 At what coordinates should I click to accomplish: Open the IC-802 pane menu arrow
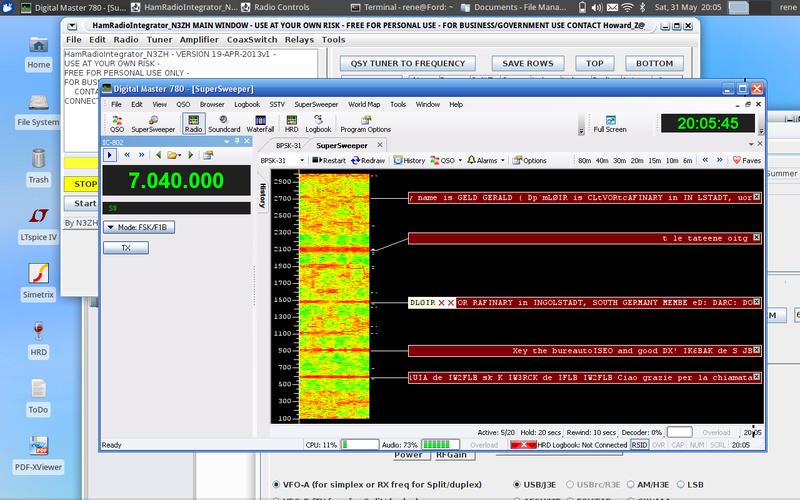pyautogui.click(x=227, y=141)
